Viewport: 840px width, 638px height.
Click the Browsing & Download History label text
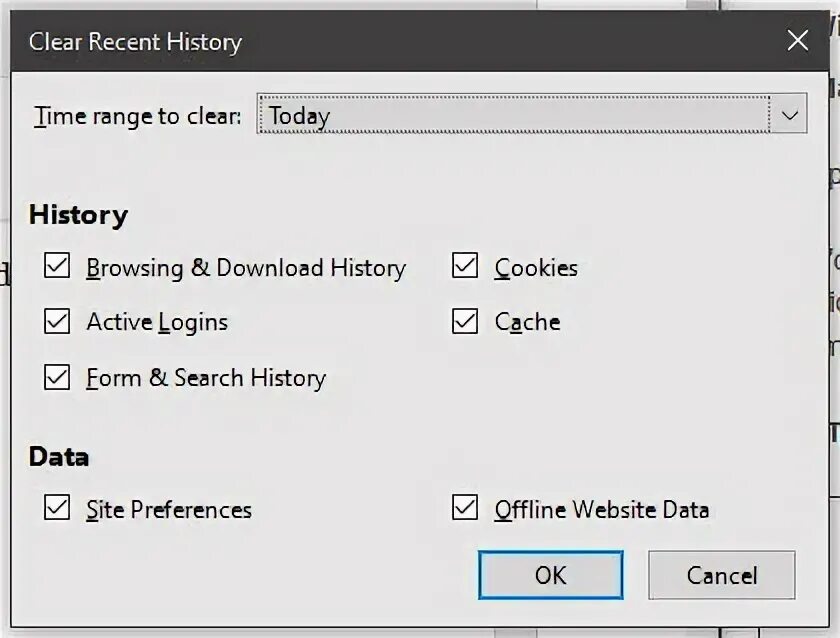pyautogui.click(x=246, y=268)
